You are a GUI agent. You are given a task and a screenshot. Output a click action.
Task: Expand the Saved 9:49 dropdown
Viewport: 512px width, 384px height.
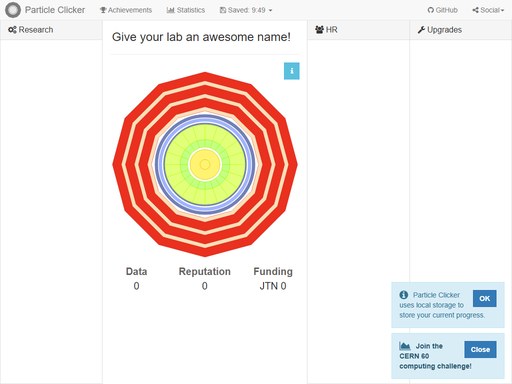(x=246, y=10)
